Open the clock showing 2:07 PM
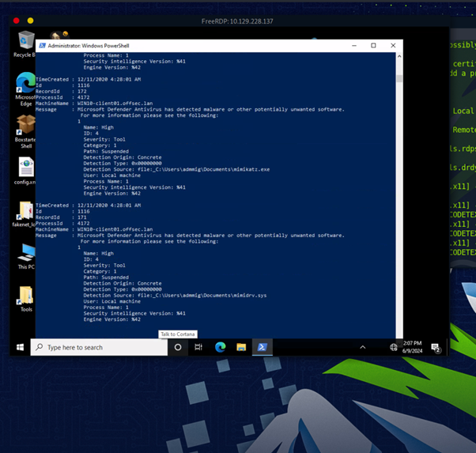This screenshot has height=453, width=476. click(x=412, y=347)
